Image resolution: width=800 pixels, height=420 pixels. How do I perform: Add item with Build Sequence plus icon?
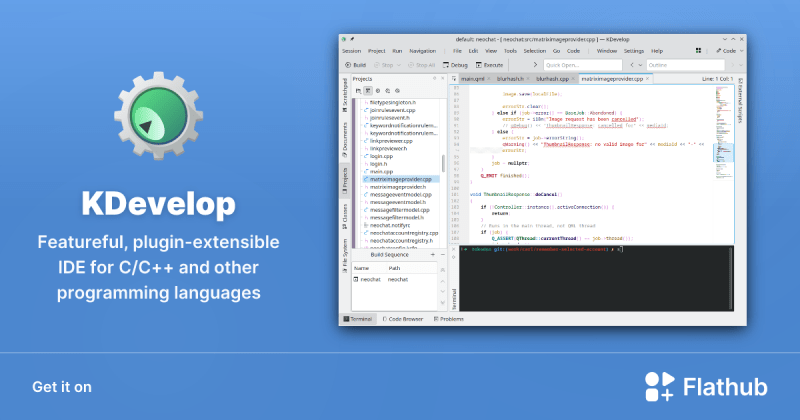(x=433, y=255)
